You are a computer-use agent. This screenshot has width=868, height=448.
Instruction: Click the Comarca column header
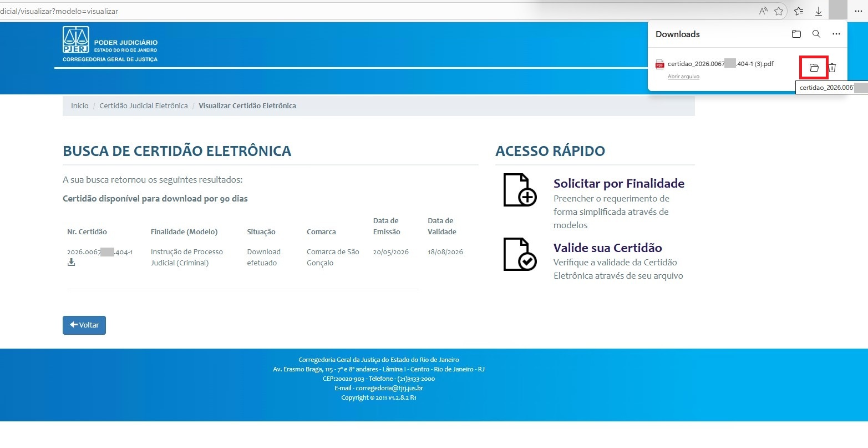tap(321, 231)
